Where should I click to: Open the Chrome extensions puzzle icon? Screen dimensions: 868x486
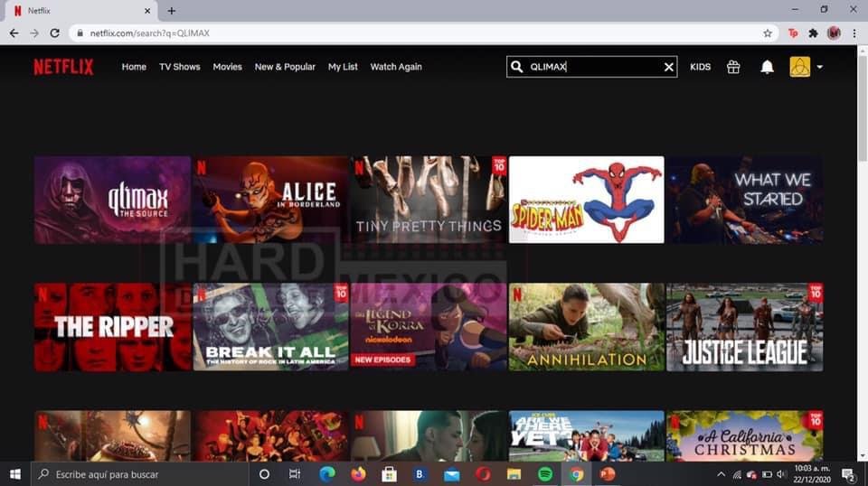point(813,33)
